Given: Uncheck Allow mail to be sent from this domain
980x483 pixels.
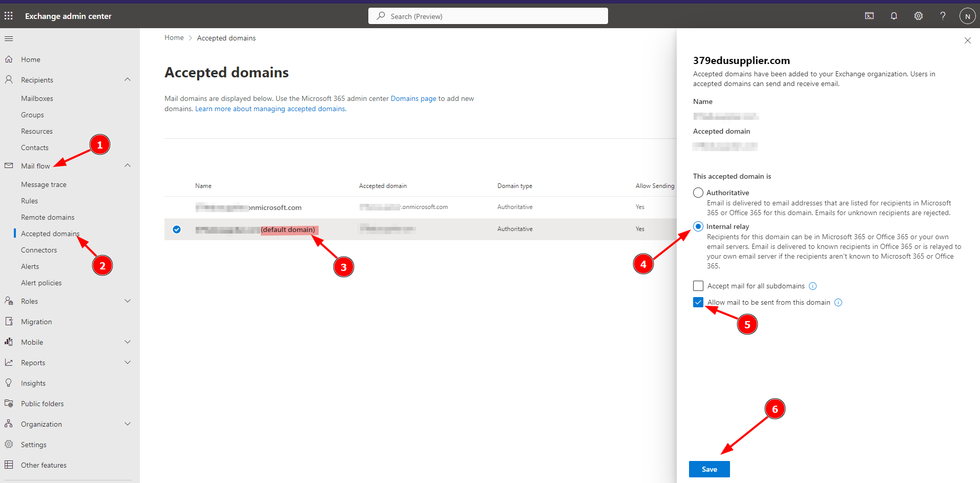Looking at the screenshot, I should (x=698, y=302).
